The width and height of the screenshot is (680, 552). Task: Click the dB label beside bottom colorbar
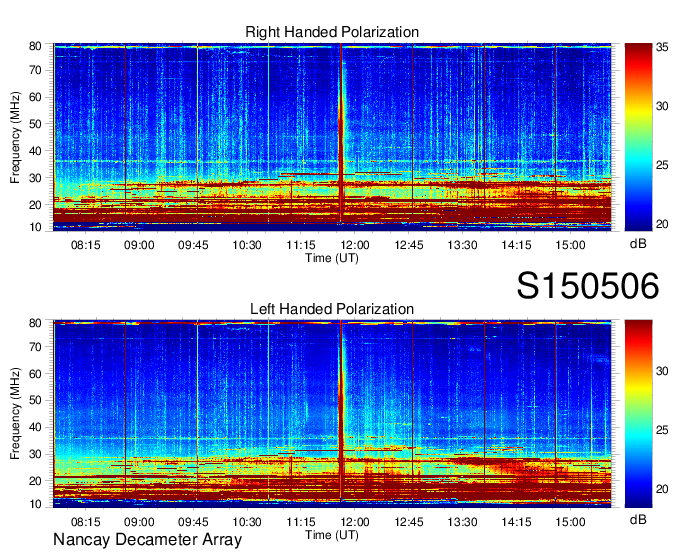pyautogui.click(x=638, y=519)
